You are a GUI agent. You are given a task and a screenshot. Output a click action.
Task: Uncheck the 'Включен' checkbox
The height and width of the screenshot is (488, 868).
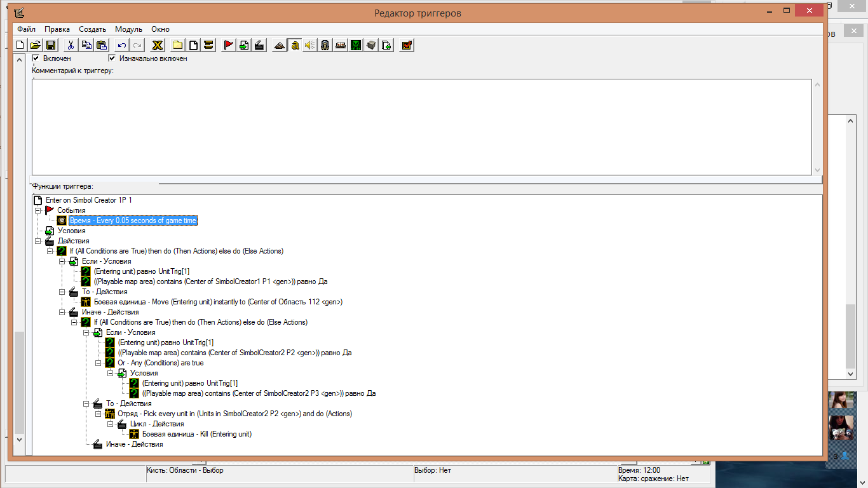pos(36,58)
